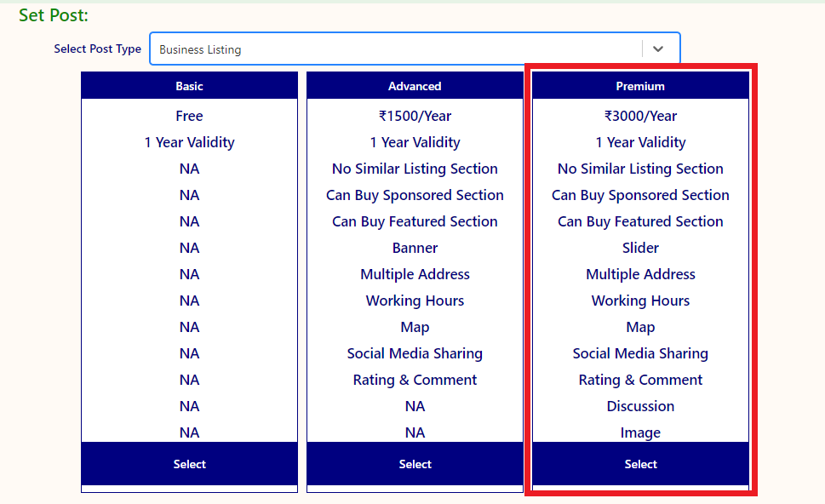Click 1 Year Validity in Basic plan
The width and height of the screenshot is (825, 504).
189,142
